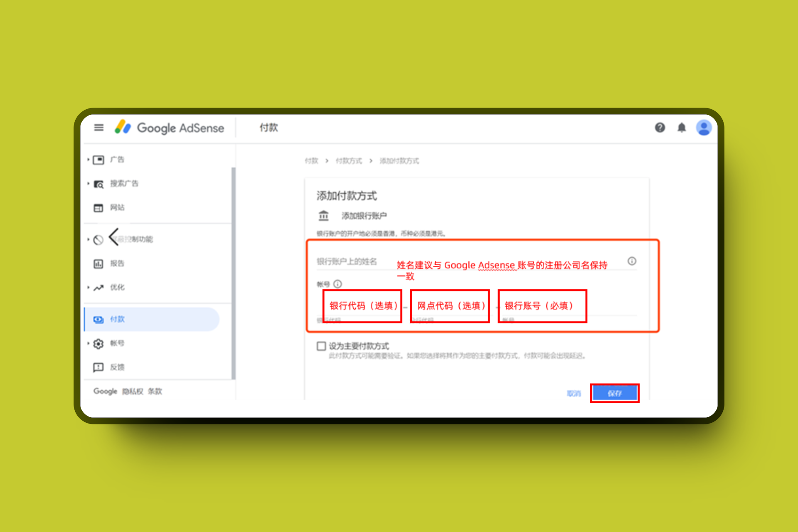This screenshot has height=532, width=798.
Task: Click the sidebar vertical scrollbar
Action: click(x=234, y=273)
